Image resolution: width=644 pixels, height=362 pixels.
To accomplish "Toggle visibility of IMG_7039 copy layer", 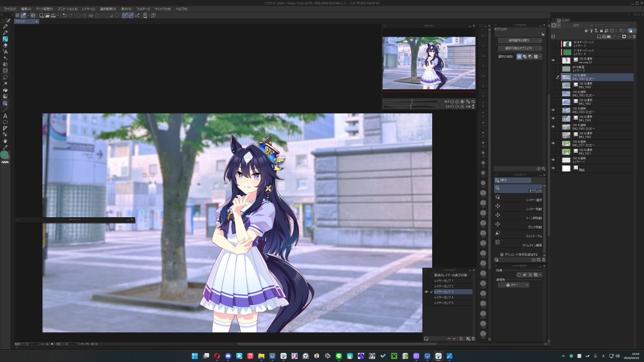I will point(553,110).
